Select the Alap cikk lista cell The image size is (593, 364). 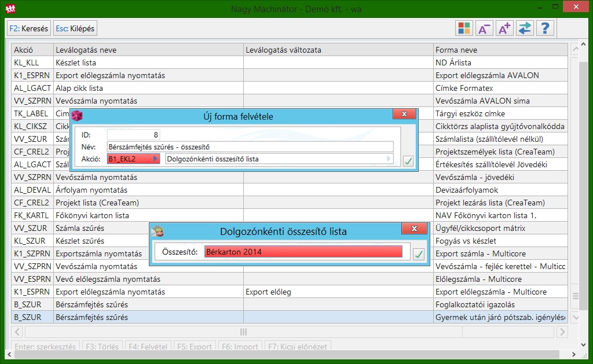tap(148, 88)
